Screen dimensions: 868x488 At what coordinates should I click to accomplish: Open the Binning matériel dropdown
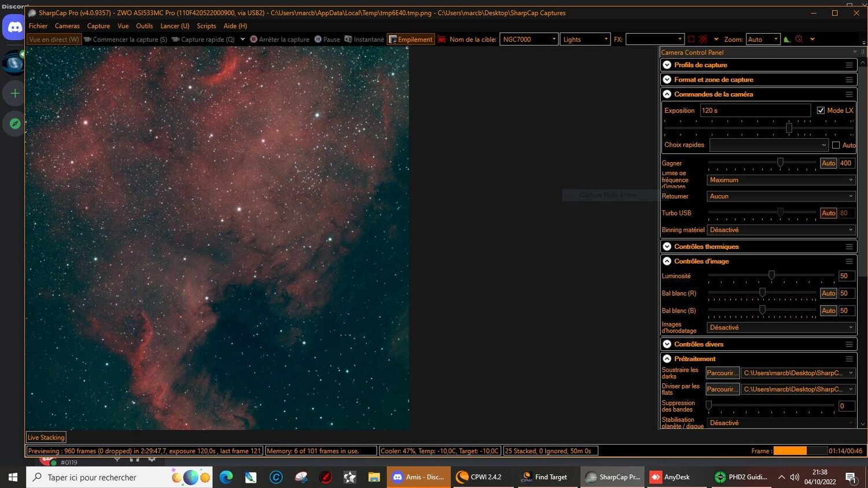[x=780, y=229]
